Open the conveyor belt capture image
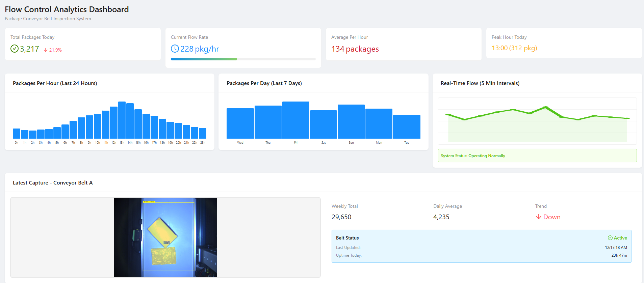 pos(165,237)
